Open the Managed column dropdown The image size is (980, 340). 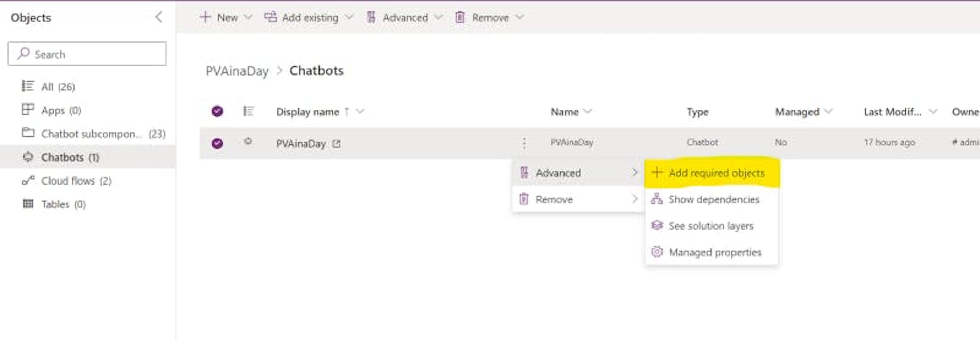point(828,111)
